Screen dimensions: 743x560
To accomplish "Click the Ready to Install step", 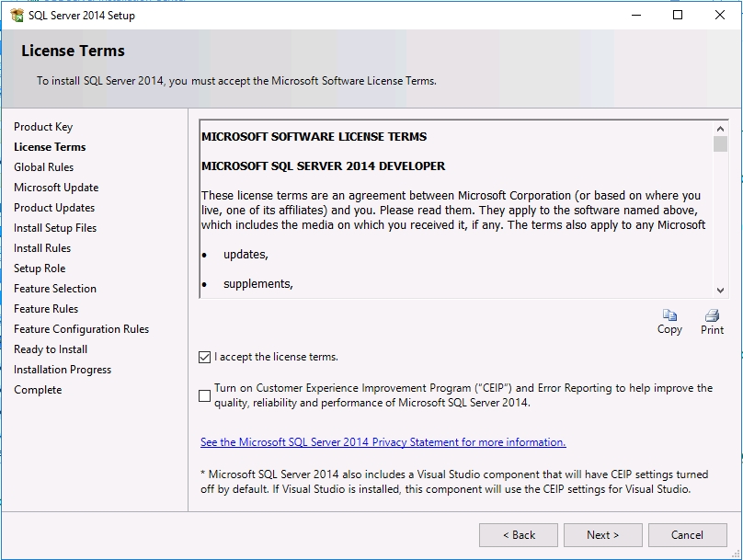I will tap(51, 349).
